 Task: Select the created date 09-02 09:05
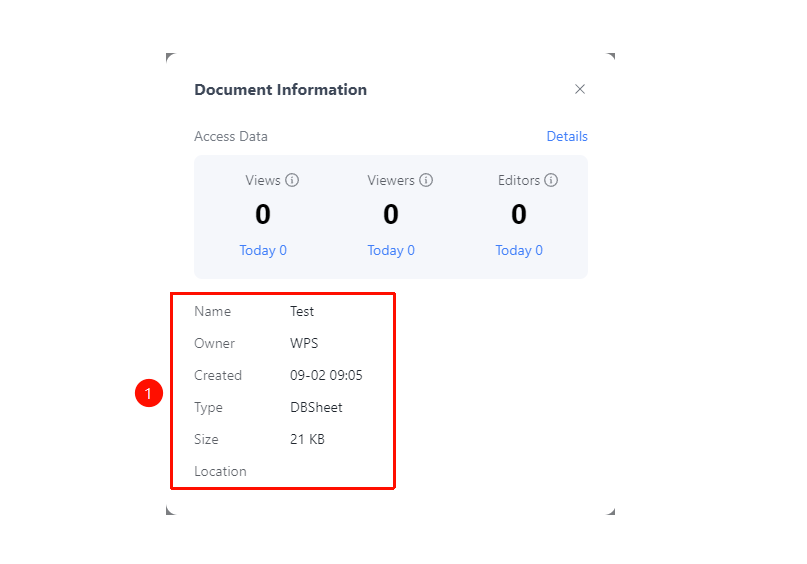pyautogui.click(x=326, y=375)
